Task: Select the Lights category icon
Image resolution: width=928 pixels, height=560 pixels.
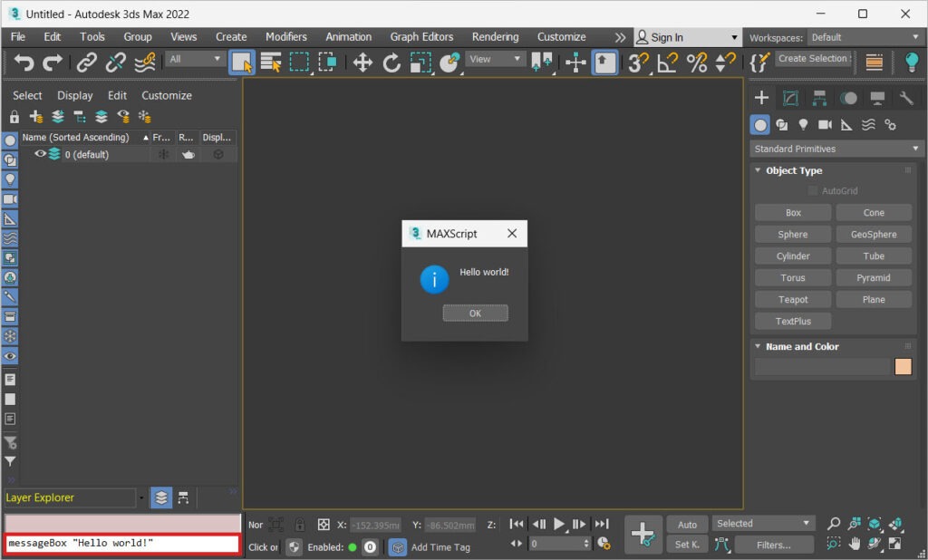Action: pos(803,124)
